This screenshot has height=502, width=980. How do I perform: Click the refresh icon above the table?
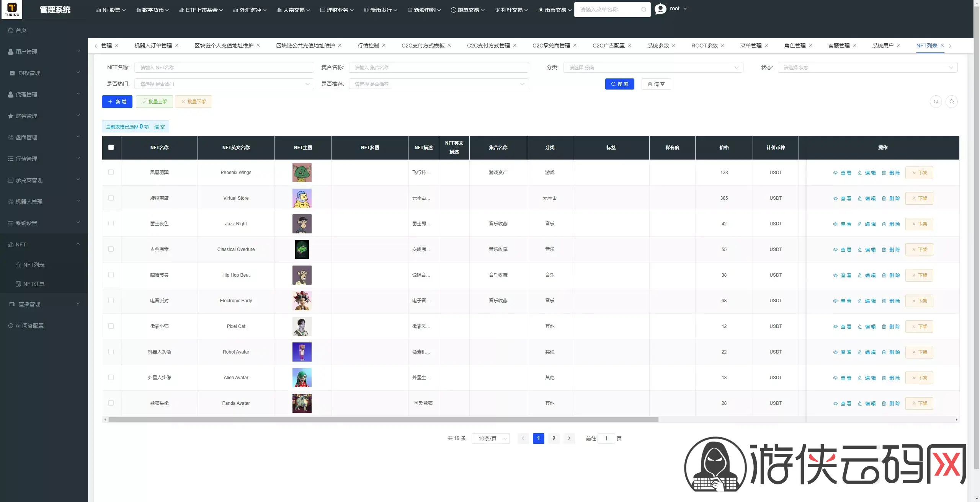tap(936, 101)
